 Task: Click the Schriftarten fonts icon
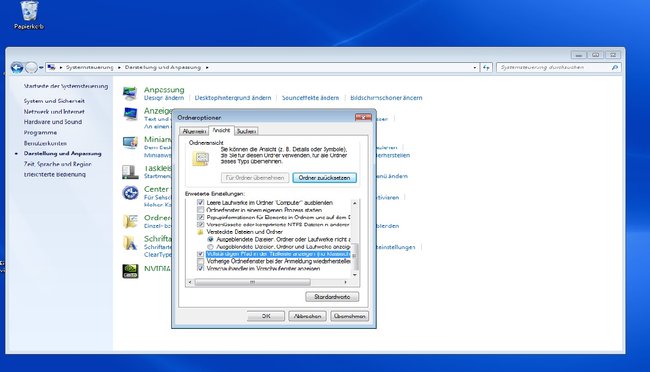click(x=130, y=243)
